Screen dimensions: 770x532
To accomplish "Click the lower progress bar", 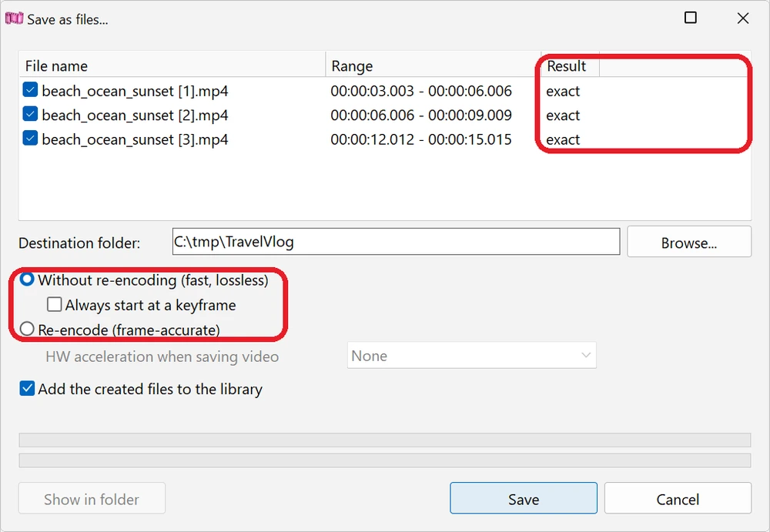I will (x=385, y=460).
